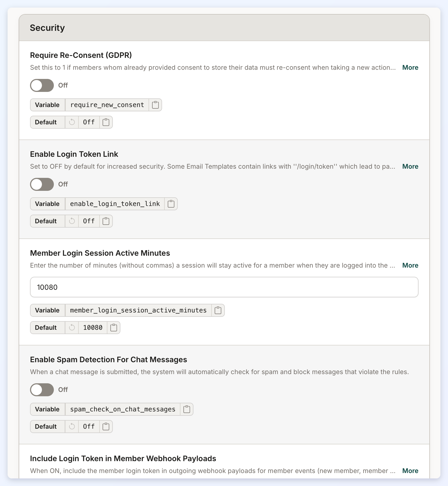Reset Enable Login Token Link to default
Viewport: 448px width, 486px height.
click(x=72, y=221)
